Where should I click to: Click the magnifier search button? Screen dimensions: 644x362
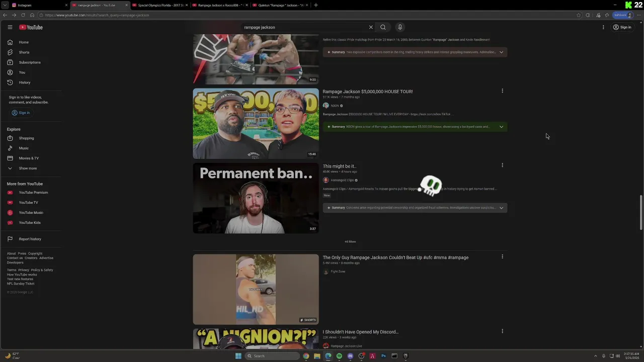point(383,27)
